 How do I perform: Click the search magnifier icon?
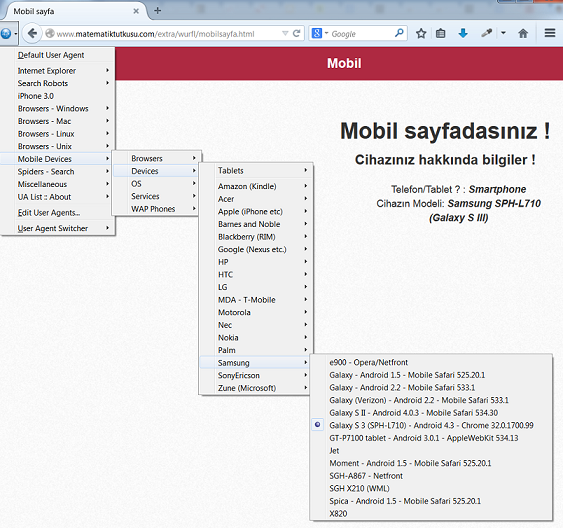pos(399,33)
